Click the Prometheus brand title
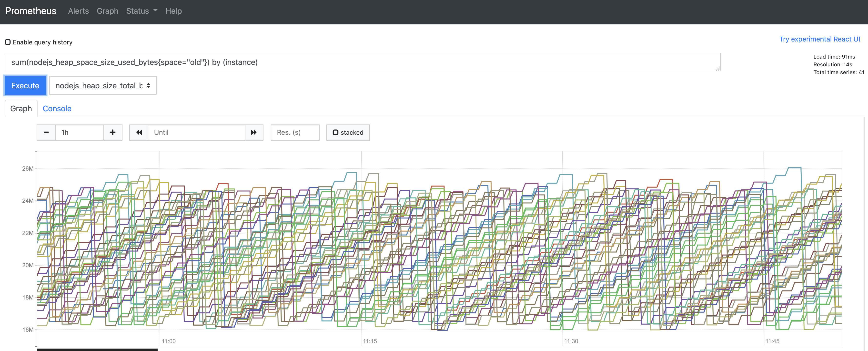Screen dimensions: 868x351 (31, 11)
